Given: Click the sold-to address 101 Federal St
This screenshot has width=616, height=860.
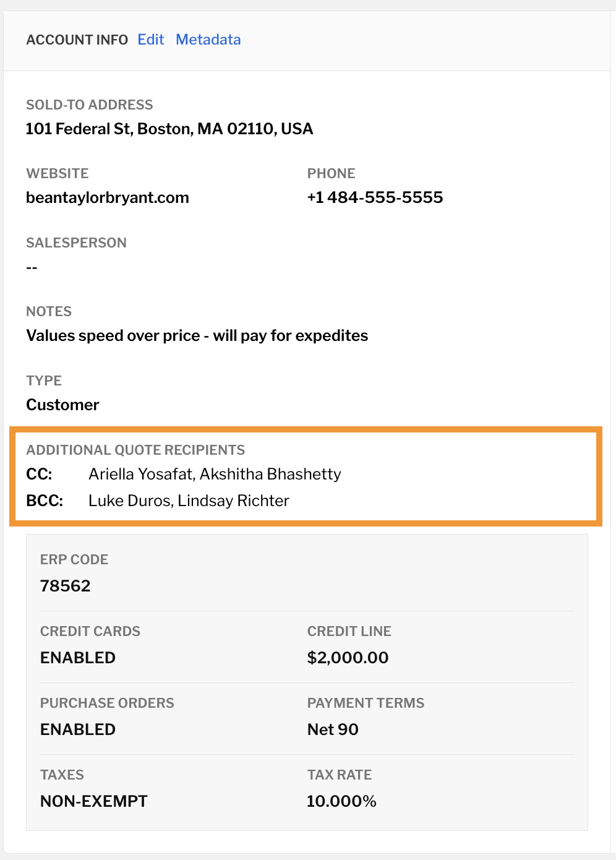Looking at the screenshot, I should coord(169,129).
